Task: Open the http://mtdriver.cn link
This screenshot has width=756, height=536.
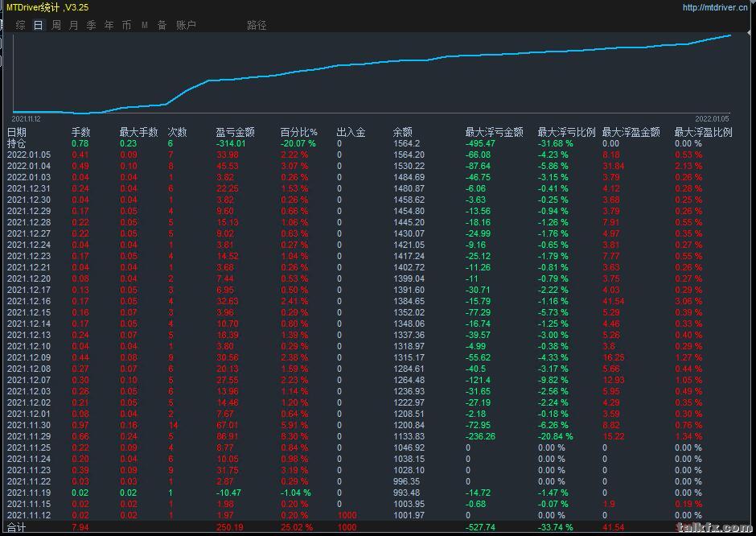Action: (715, 7)
